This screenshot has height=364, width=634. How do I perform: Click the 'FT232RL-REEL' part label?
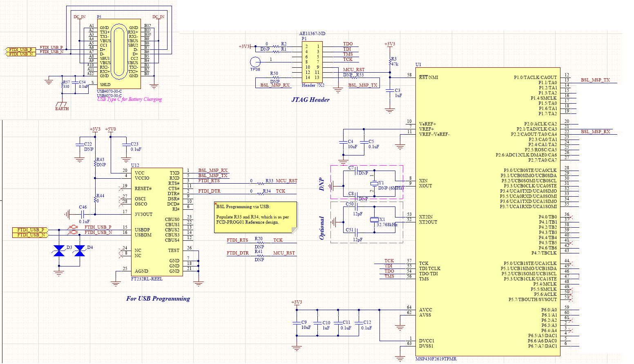(x=147, y=279)
